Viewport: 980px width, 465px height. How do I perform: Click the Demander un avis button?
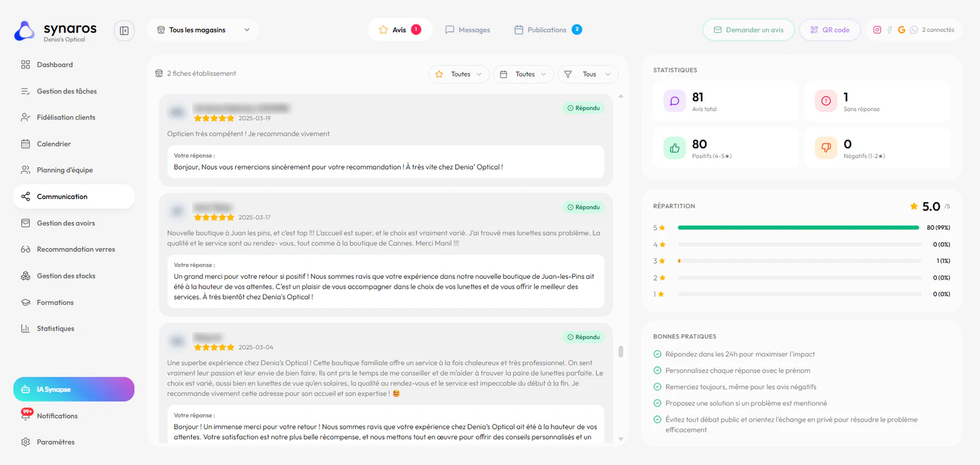748,29
